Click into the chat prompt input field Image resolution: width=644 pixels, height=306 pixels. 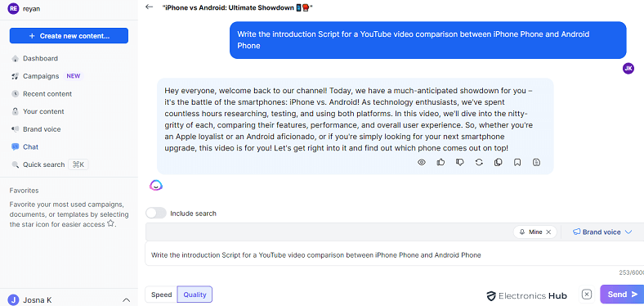click(x=393, y=254)
